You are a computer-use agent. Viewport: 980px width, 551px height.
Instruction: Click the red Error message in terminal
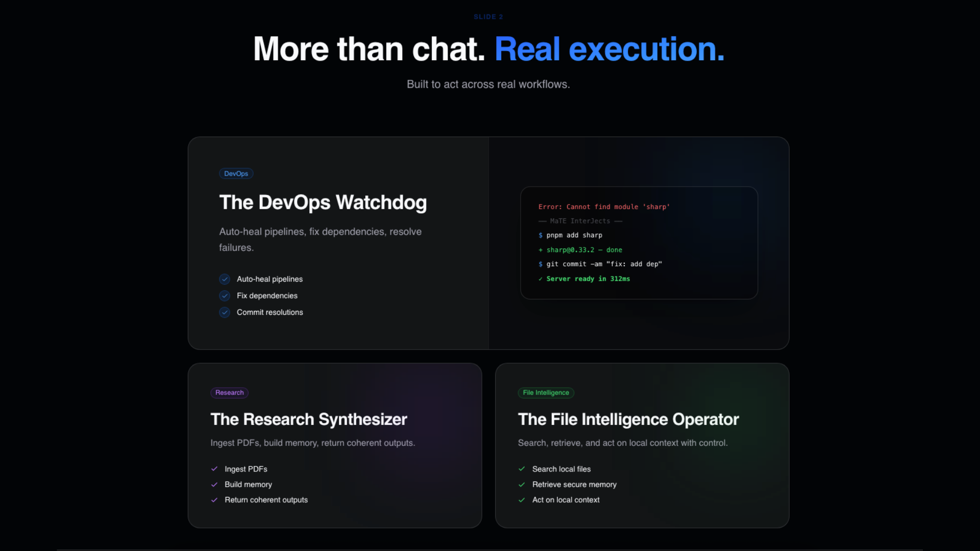pyautogui.click(x=603, y=207)
